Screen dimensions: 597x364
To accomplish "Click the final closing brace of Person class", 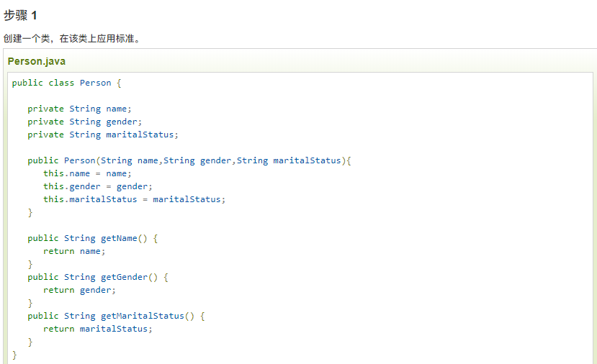I will 14,355.
